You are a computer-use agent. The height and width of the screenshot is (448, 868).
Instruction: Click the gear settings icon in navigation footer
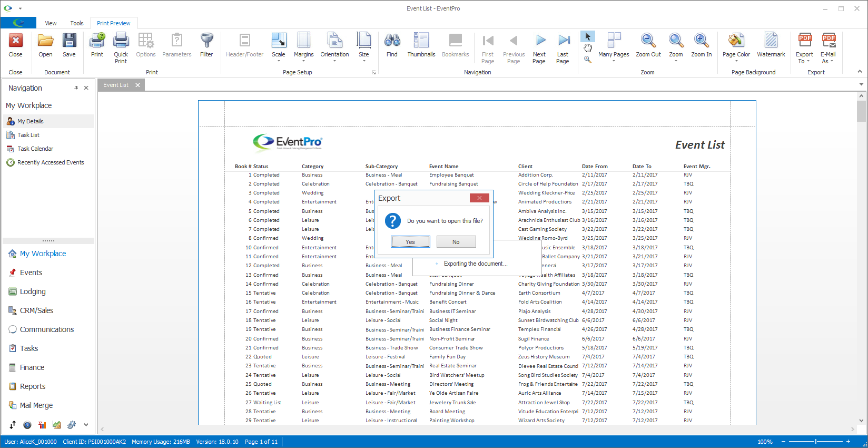[72, 425]
